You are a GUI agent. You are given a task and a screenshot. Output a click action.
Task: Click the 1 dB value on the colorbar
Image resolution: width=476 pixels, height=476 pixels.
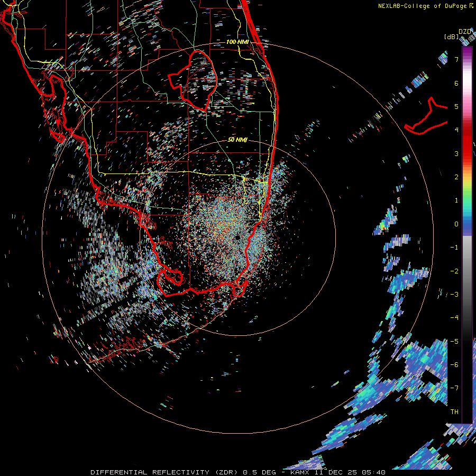[x=456, y=200]
